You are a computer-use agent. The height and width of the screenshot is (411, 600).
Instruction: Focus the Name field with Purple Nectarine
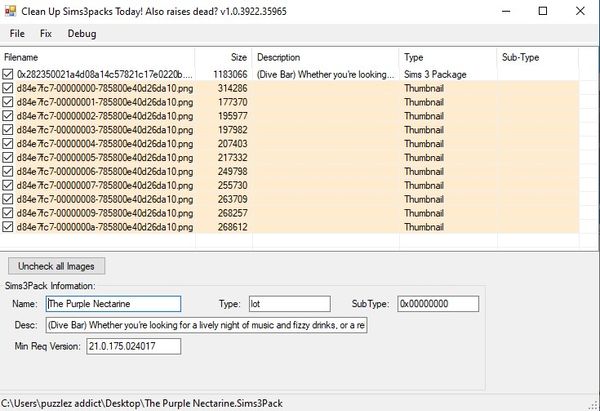[113, 304]
